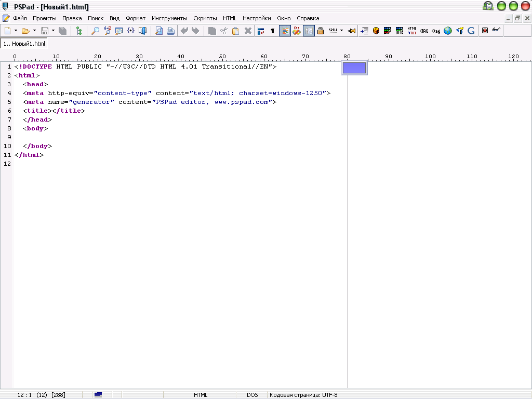Open the Скрипты menu
The image size is (532, 399).
coord(205,18)
